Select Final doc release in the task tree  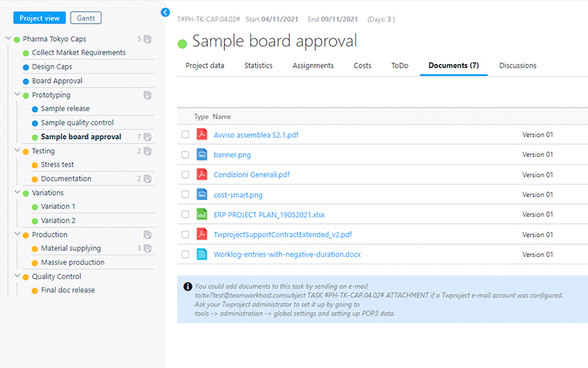click(x=68, y=290)
